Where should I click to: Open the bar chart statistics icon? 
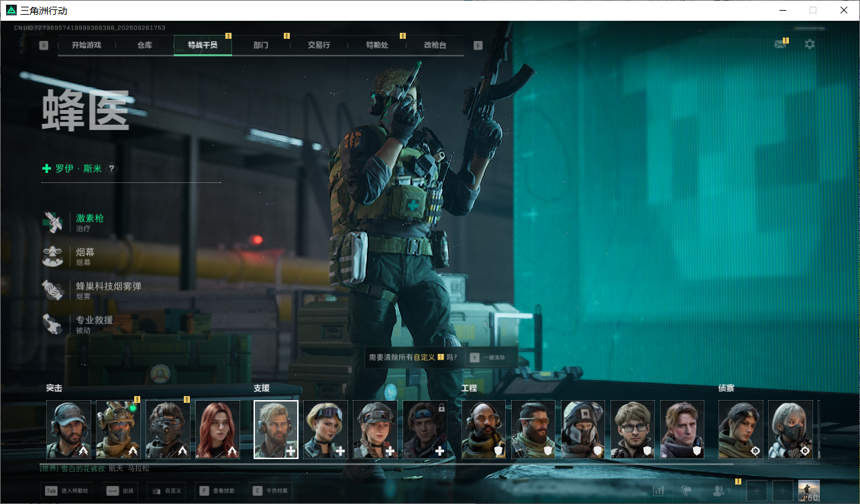click(659, 491)
